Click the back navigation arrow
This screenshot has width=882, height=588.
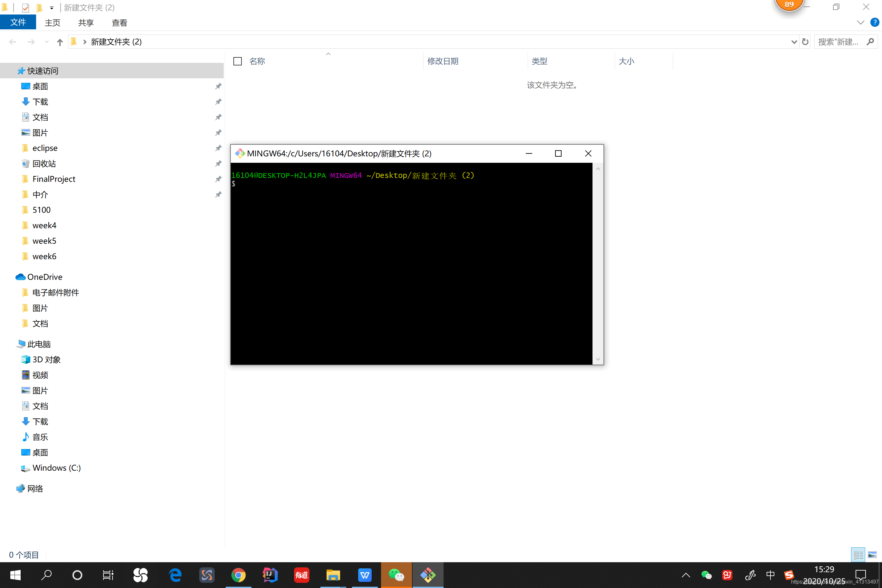[x=13, y=42]
